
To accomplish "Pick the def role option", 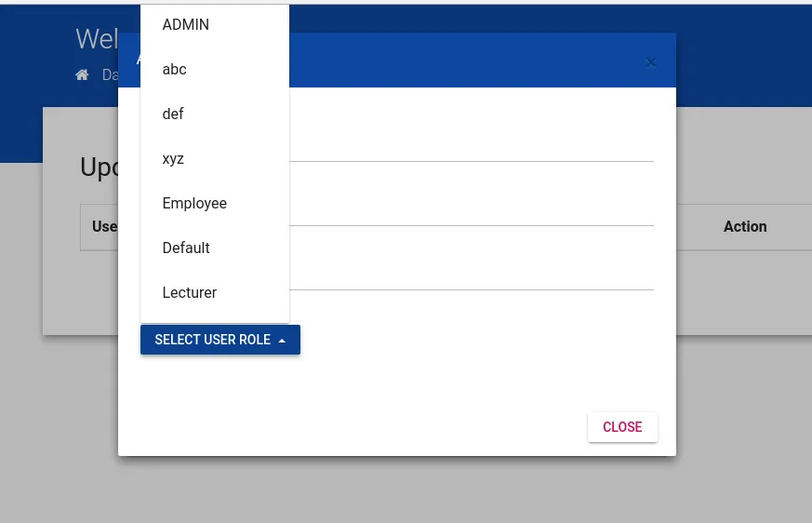I will coord(173,114).
